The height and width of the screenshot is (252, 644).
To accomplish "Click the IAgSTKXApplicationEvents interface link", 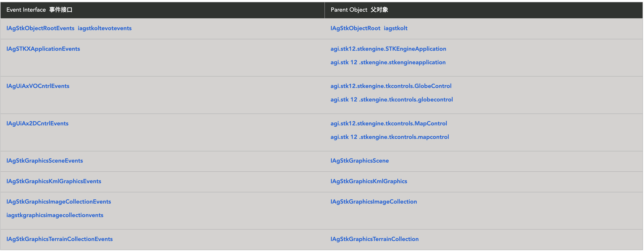I will point(43,49).
